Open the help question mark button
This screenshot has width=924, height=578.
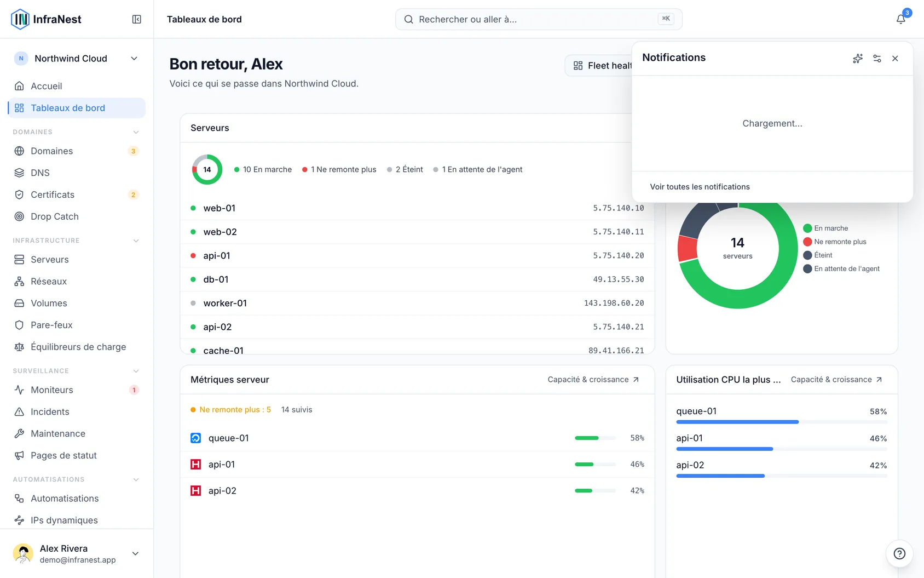coord(899,553)
